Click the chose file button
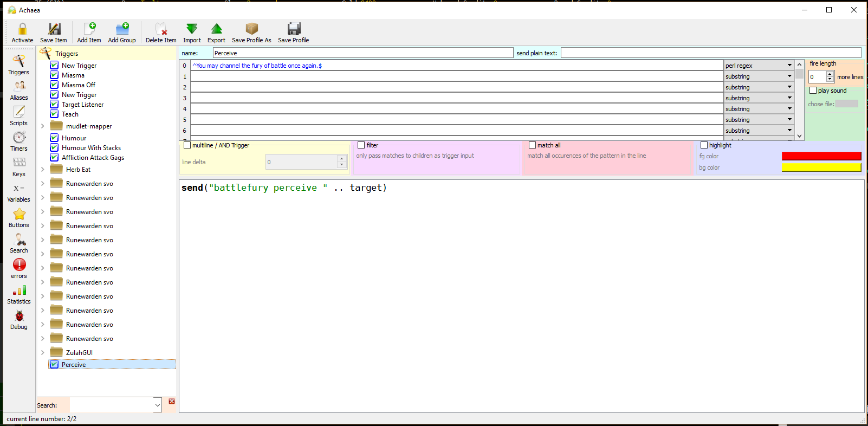 (x=847, y=104)
